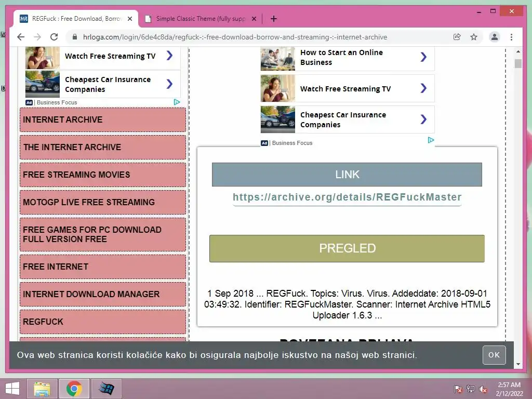The image size is (532, 399).
Task: Open right Watch Free Streaming TV arrow
Action: tap(423, 88)
